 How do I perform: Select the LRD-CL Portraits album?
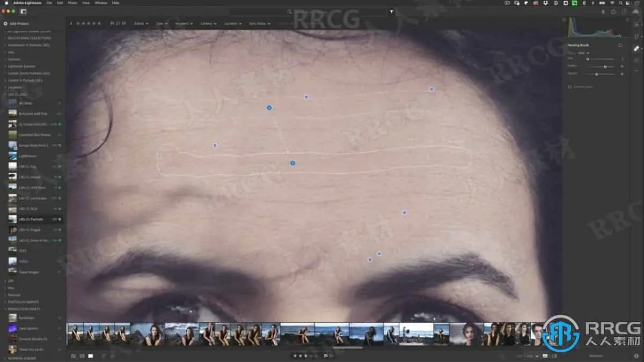pyautogui.click(x=32, y=219)
